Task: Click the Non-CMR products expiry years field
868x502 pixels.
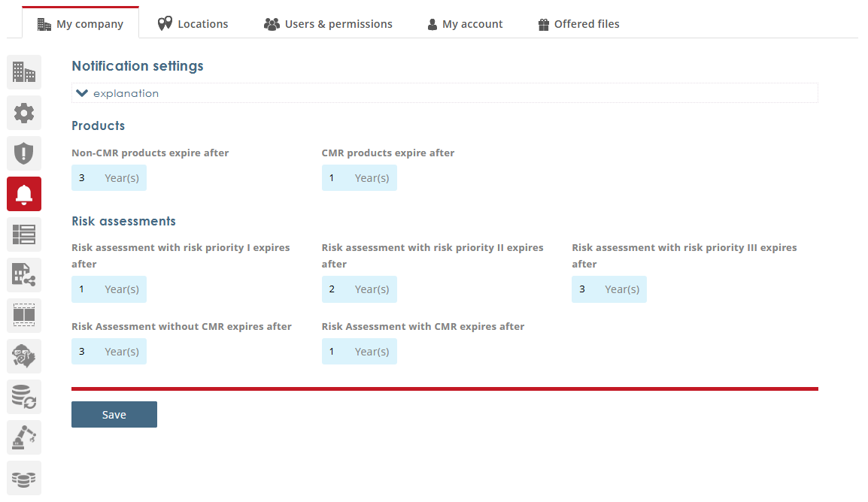Action: [87, 178]
